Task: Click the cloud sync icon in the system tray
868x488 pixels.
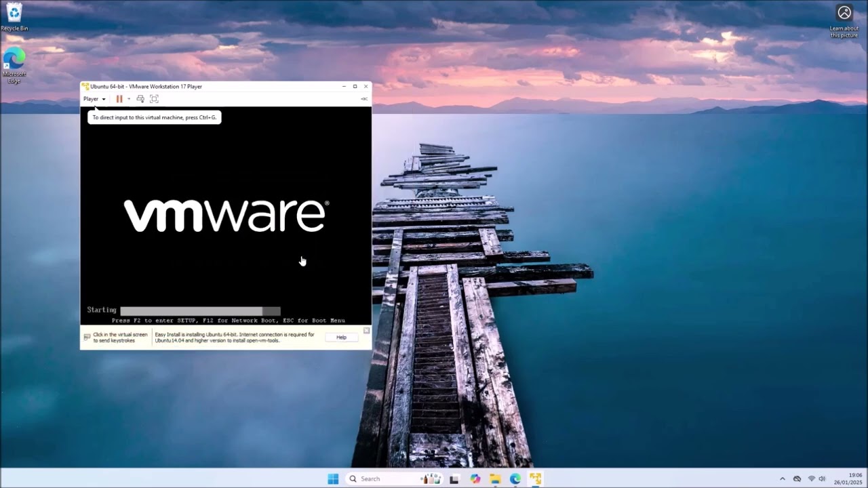Action: point(797,479)
